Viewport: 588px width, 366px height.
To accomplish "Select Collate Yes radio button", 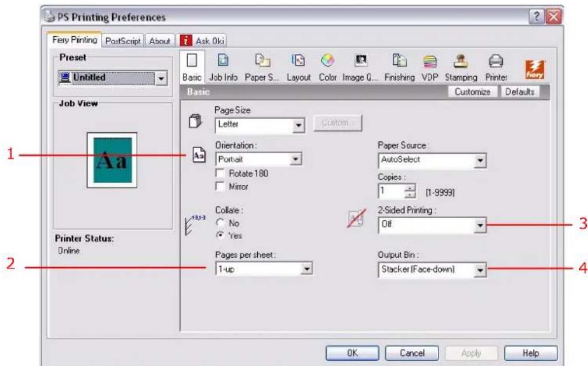I will [x=220, y=236].
